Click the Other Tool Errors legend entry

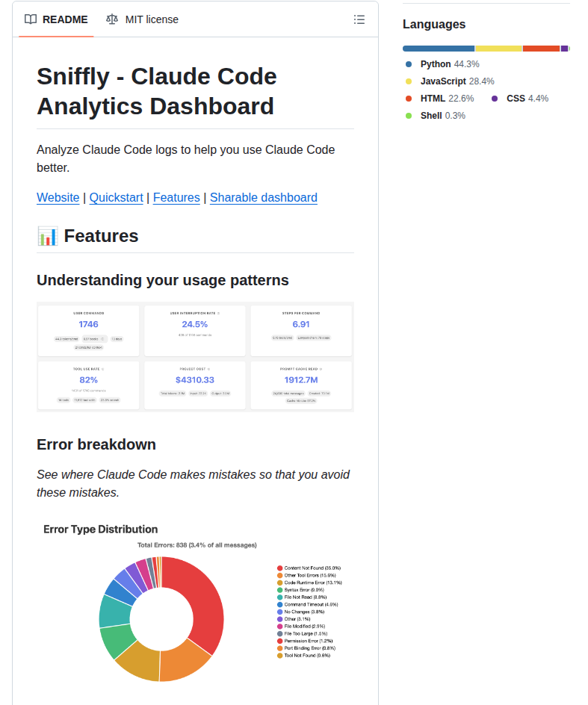(306, 575)
